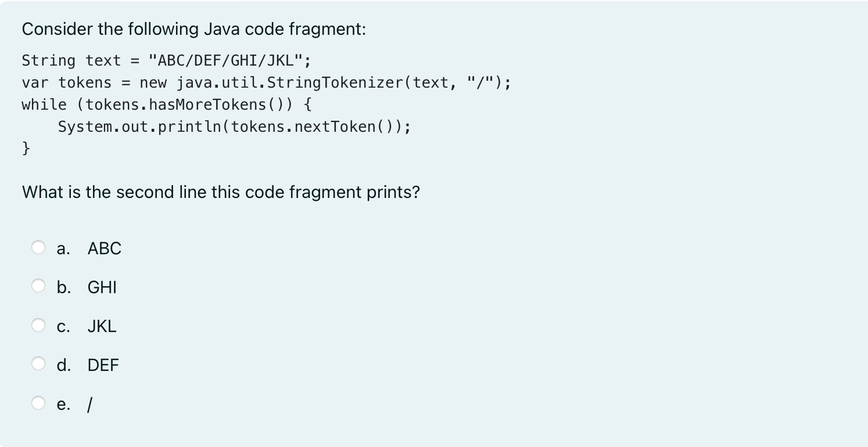
Task: Click the radio button next to the / option
Action: coord(39,403)
